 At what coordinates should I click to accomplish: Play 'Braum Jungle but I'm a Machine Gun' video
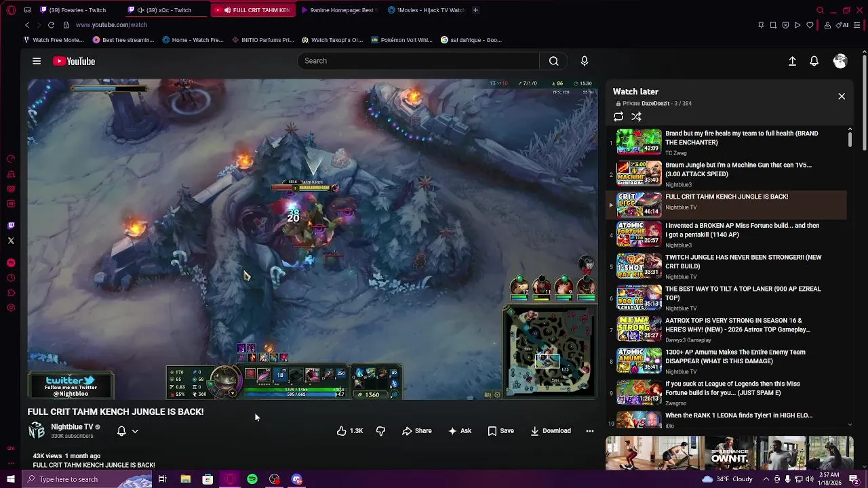[x=726, y=174]
